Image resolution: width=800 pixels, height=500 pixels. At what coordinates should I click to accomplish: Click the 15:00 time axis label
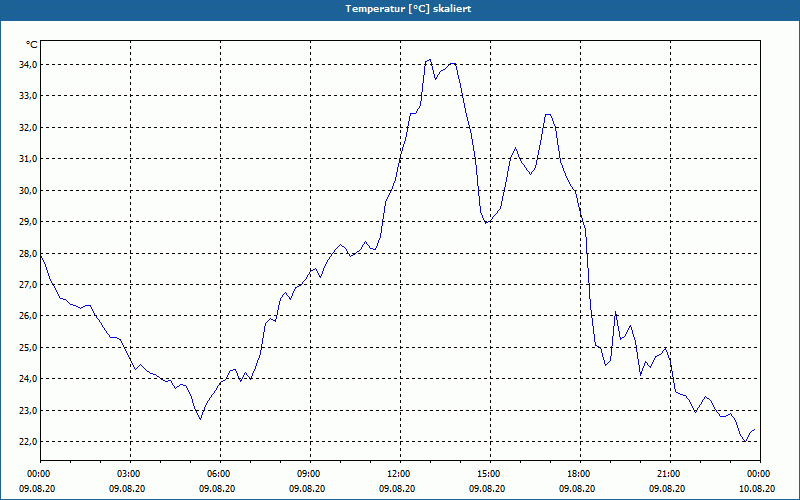coord(490,474)
